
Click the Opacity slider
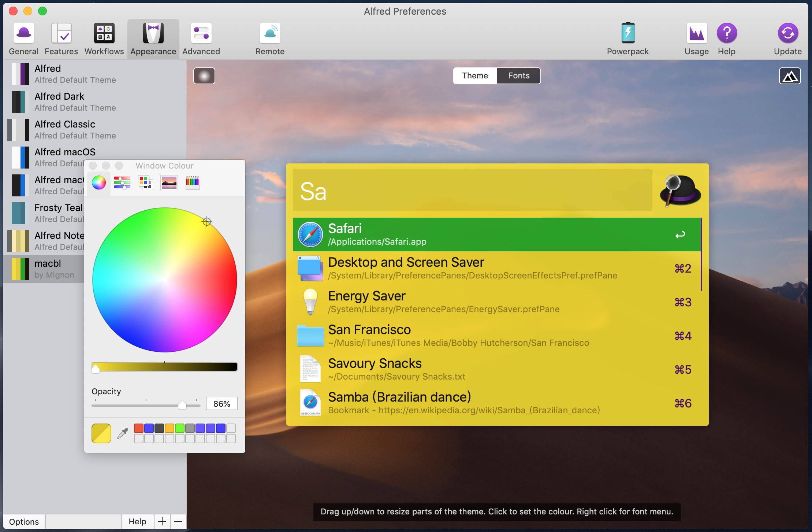pyautogui.click(x=146, y=405)
